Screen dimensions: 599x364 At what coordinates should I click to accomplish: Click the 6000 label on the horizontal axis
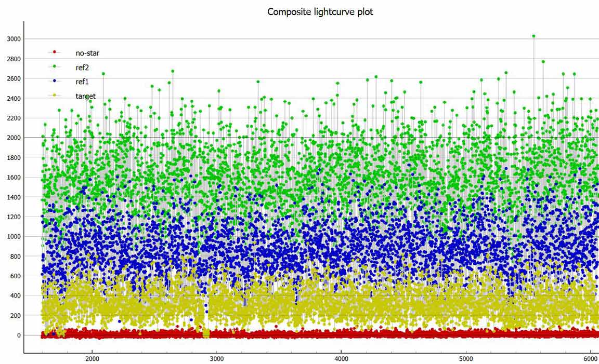[x=590, y=359]
